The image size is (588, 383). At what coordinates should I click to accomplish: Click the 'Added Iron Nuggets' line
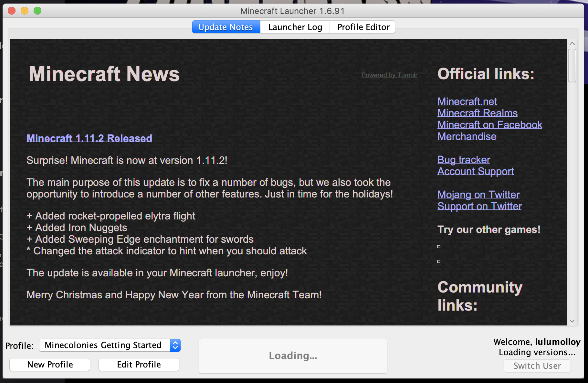coord(77,228)
